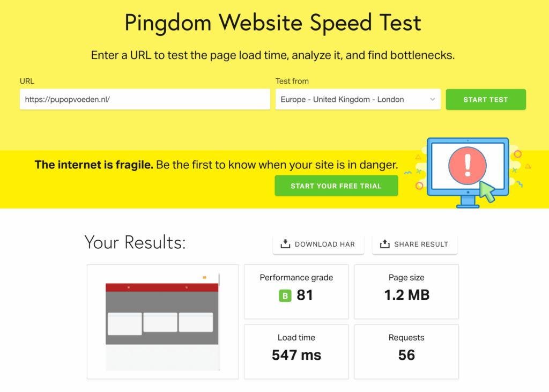Click the Page size 1.2 MB card
The height and width of the screenshot is (392, 549).
(406, 291)
